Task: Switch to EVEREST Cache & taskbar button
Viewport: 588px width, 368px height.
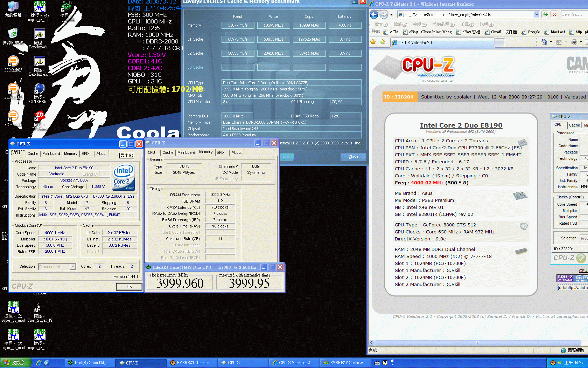Action: coord(345,363)
